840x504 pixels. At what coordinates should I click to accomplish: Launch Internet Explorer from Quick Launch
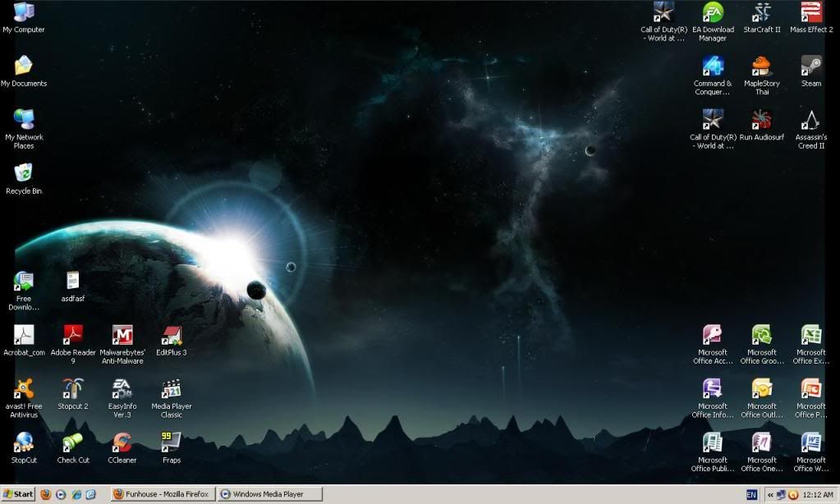76,494
